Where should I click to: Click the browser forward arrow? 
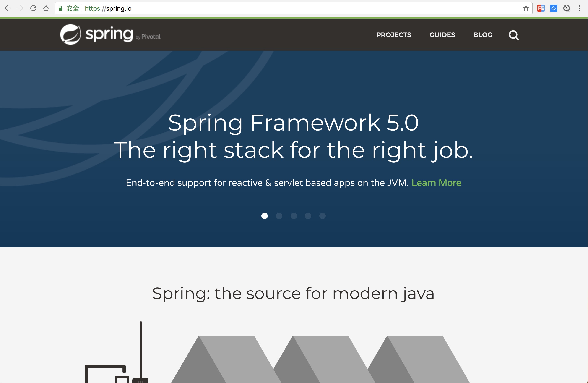click(21, 8)
